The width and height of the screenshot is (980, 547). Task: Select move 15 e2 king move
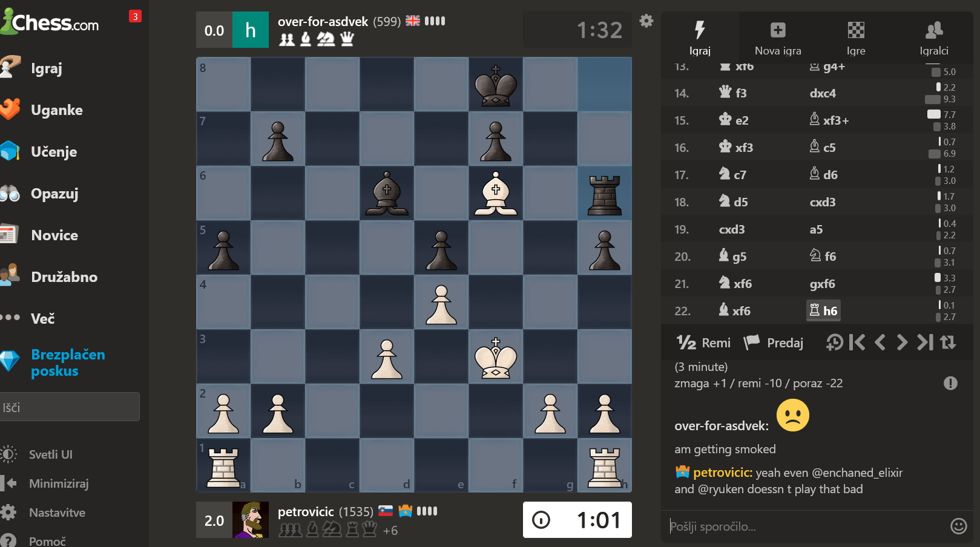[x=734, y=120]
